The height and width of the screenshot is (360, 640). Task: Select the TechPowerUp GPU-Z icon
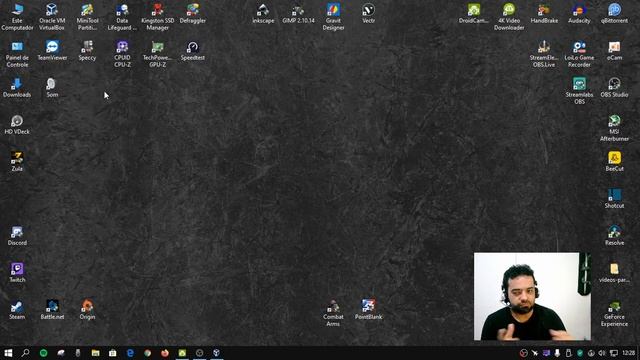(158, 54)
